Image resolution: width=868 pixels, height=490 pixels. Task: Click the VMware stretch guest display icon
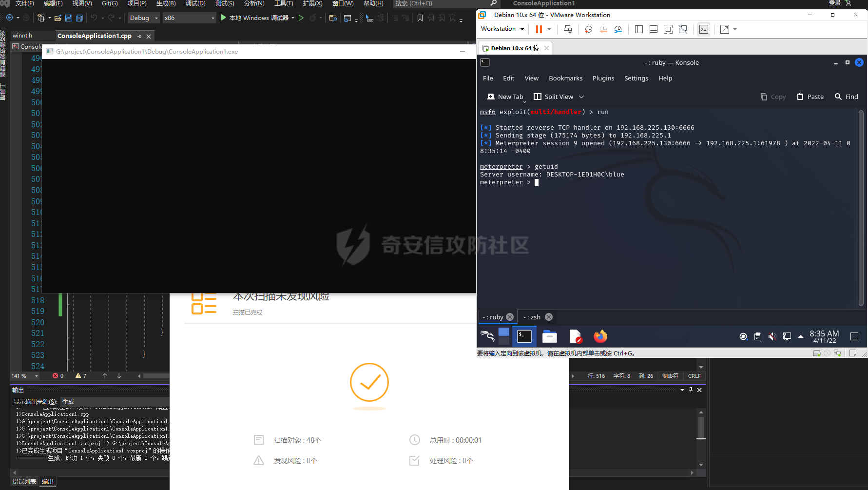coord(725,29)
